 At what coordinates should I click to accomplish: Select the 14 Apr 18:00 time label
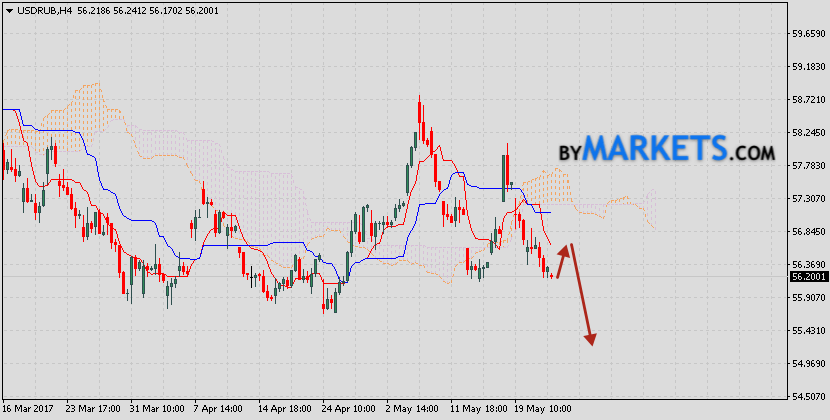(x=284, y=409)
